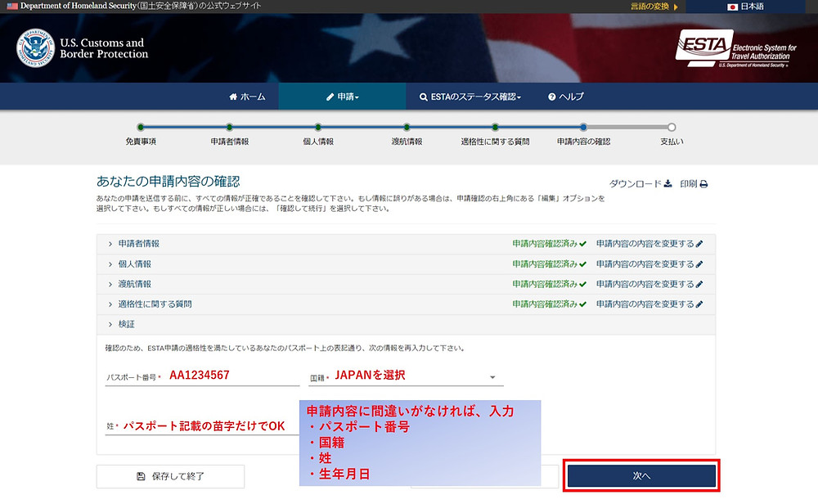818x504 pixels.
Task: Expand the 個人情報 section chevron
Action: coord(110,264)
